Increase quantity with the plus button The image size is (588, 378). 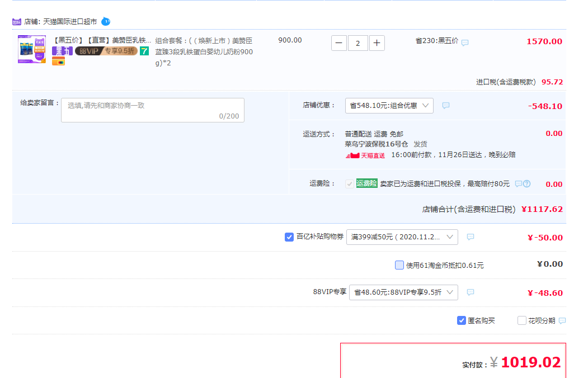(x=377, y=43)
